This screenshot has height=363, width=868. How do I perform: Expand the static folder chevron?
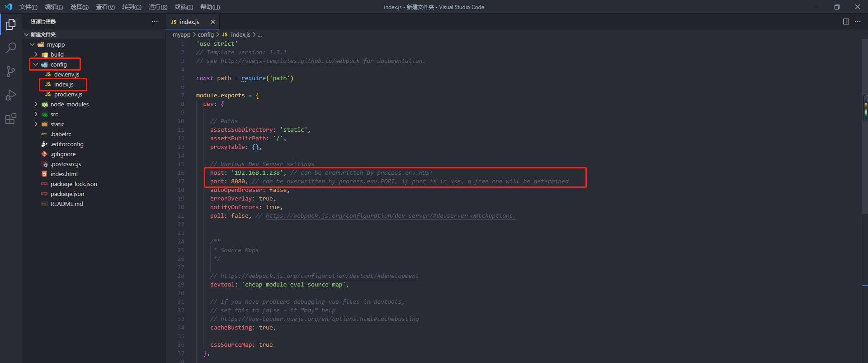[36, 124]
